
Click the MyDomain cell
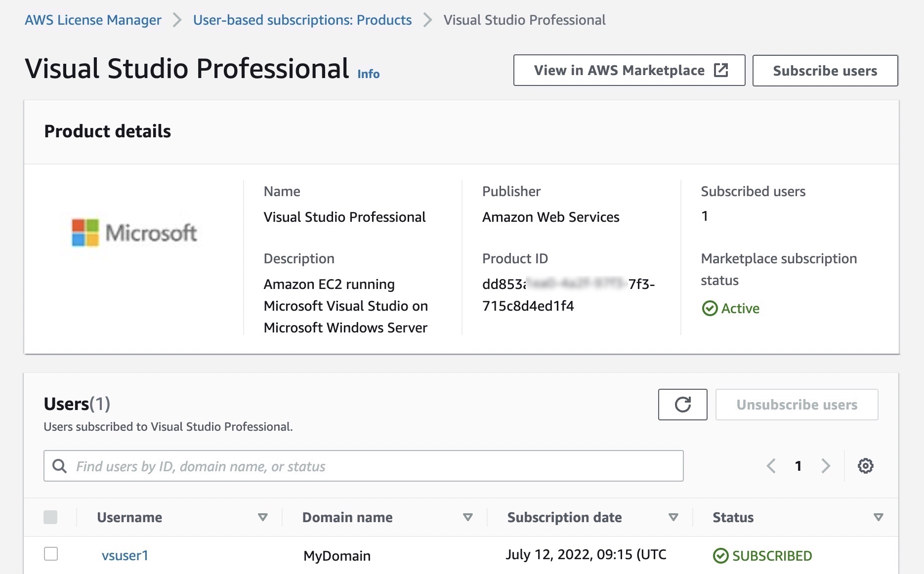tap(337, 556)
